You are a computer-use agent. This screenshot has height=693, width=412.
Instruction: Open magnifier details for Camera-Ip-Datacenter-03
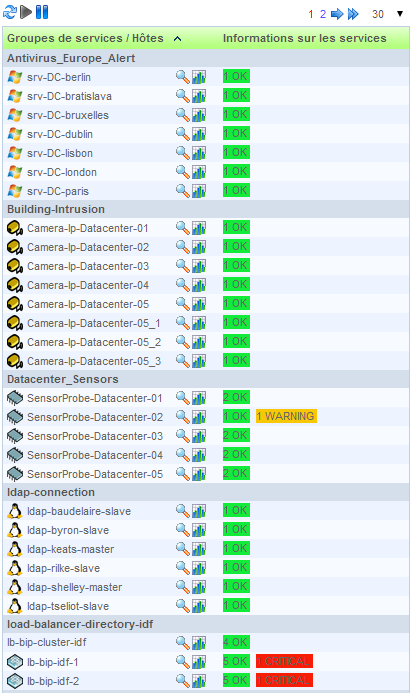click(183, 266)
